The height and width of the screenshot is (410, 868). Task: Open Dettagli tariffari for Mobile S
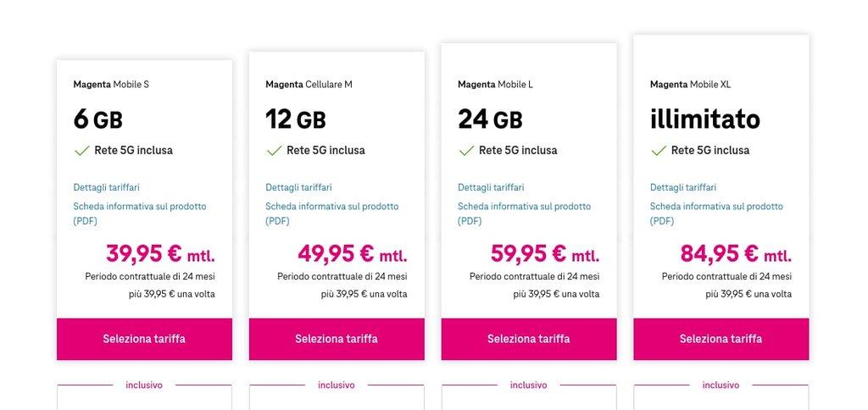point(106,187)
